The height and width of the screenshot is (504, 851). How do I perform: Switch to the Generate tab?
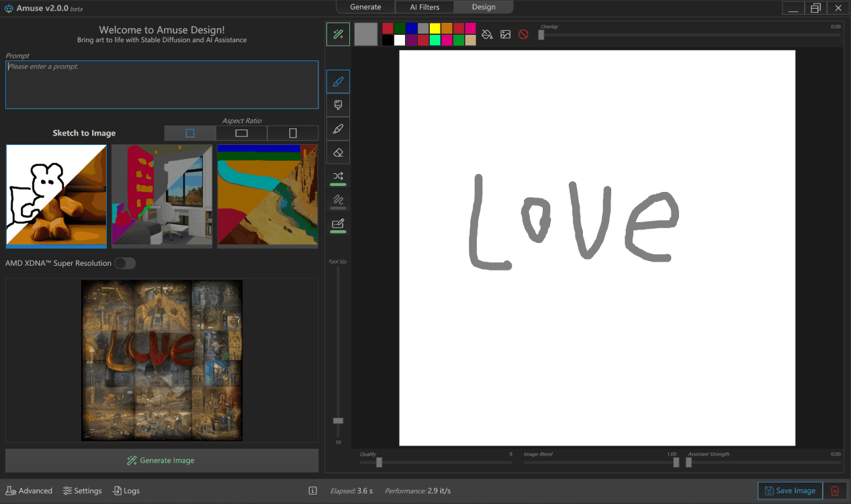(x=365, y=7)
